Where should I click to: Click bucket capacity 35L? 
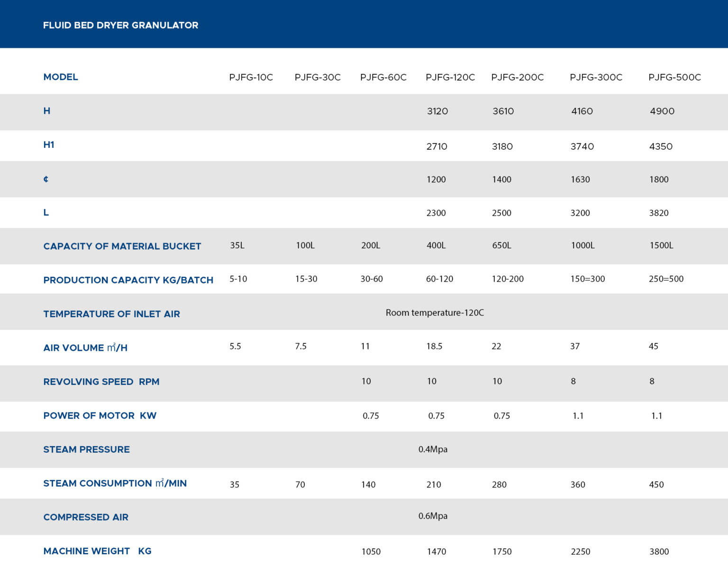coord(237,245)
